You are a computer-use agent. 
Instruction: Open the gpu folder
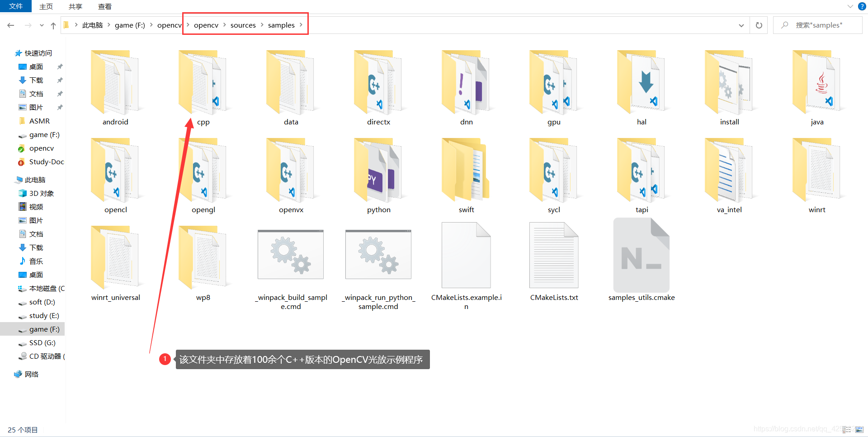pos(554,87)
